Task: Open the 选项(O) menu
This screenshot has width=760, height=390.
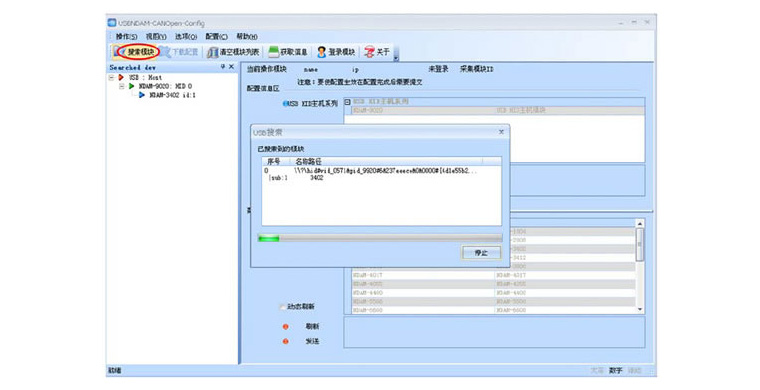Action: coord(186,36)
